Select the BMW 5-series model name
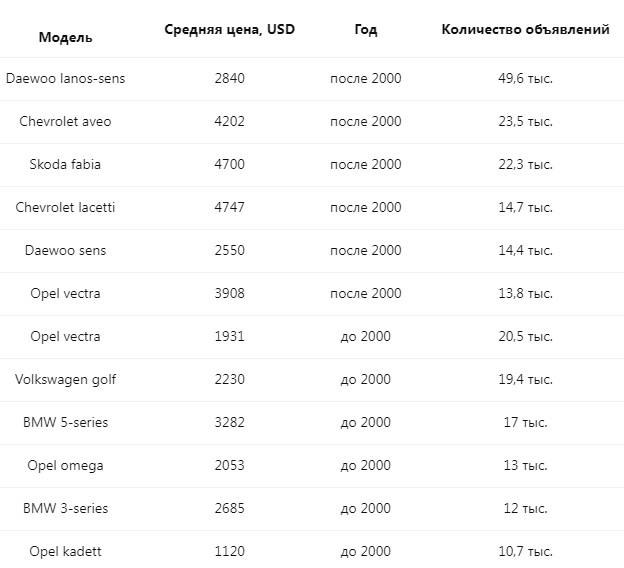624x568 pixels. tap(65, 422)
